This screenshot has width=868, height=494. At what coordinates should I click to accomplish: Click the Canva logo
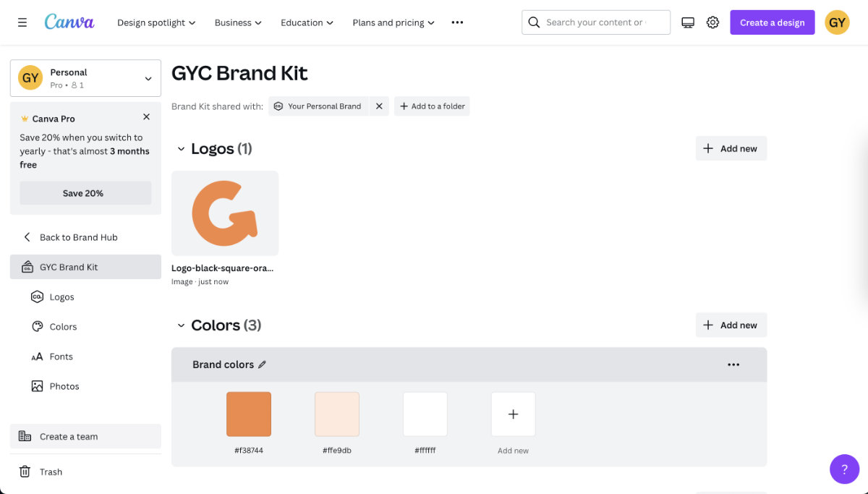click(69, 22)
